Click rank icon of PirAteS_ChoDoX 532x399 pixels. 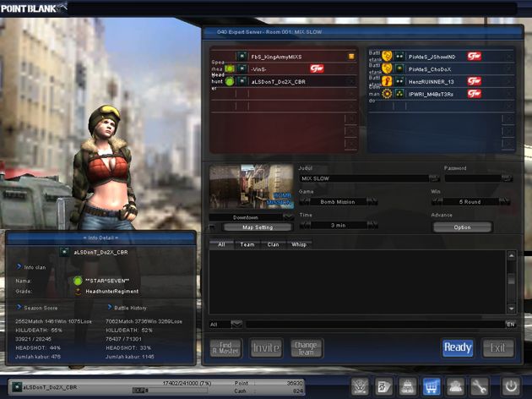tap(399, 69)
